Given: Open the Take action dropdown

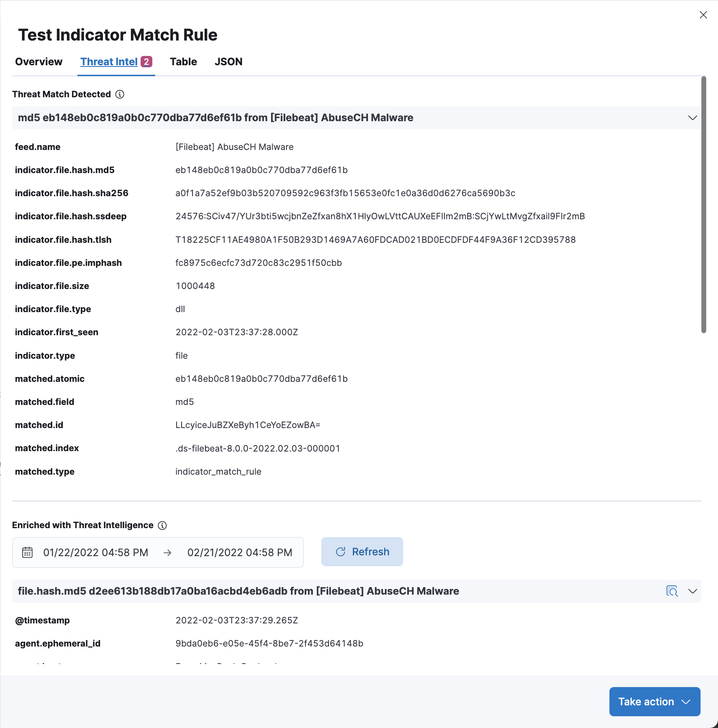Looking at the screenshot, I should click(654, 702).
